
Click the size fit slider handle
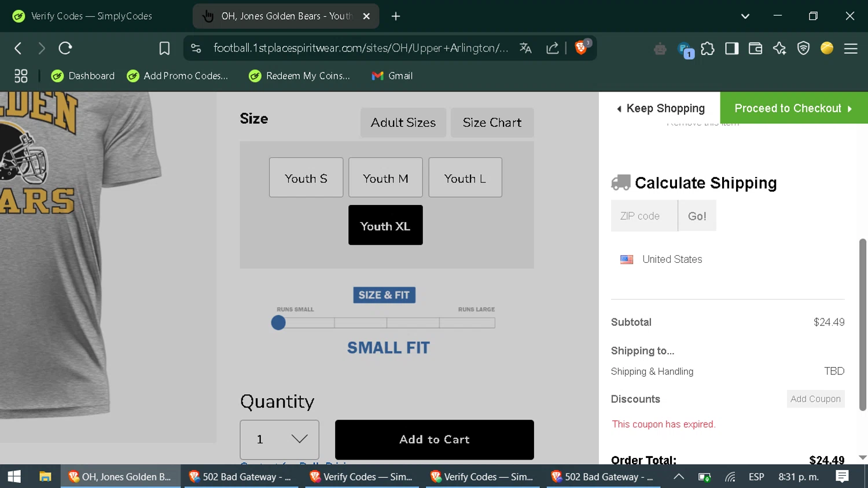(x=278, y=323)
